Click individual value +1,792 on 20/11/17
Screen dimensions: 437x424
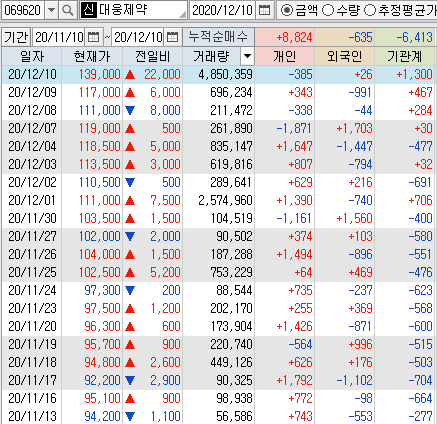(x=294, y=380)
